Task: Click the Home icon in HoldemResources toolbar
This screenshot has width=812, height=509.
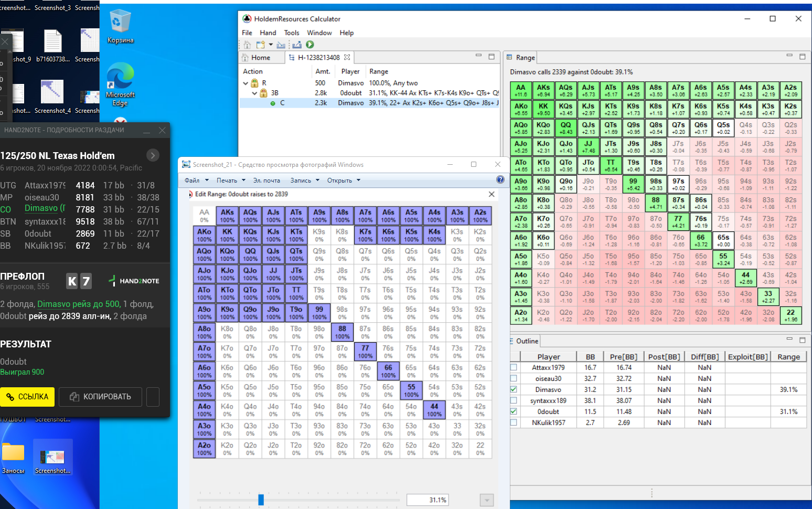Action: 247,45
